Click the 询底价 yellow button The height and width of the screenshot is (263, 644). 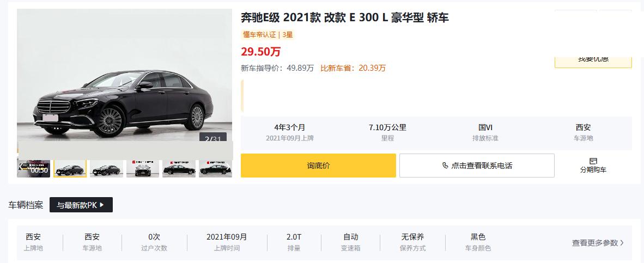click(318, 166)
